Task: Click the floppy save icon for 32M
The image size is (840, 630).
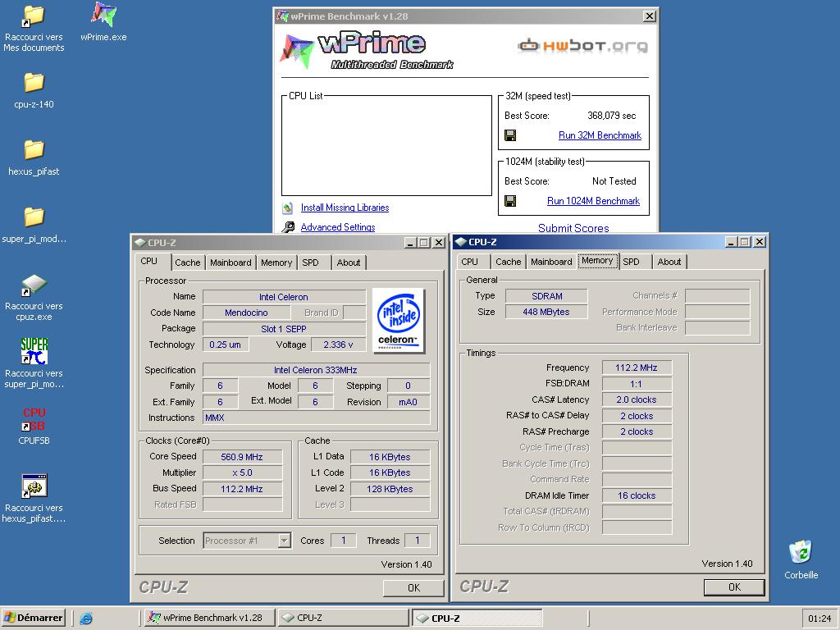Action: pos(510,135)
